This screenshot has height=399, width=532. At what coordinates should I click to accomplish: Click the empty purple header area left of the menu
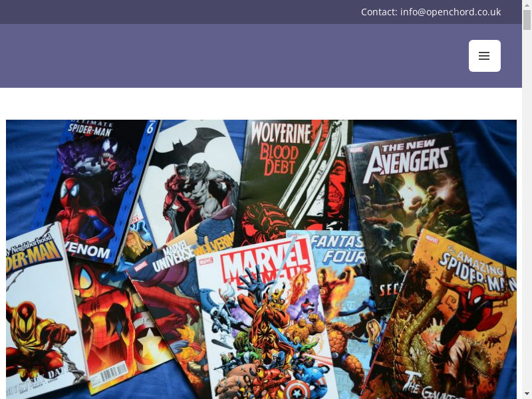point(233,56)
